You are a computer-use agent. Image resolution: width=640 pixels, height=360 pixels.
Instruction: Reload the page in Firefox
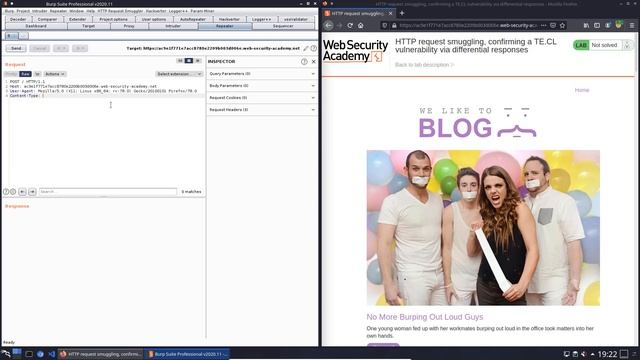(350, 25)
